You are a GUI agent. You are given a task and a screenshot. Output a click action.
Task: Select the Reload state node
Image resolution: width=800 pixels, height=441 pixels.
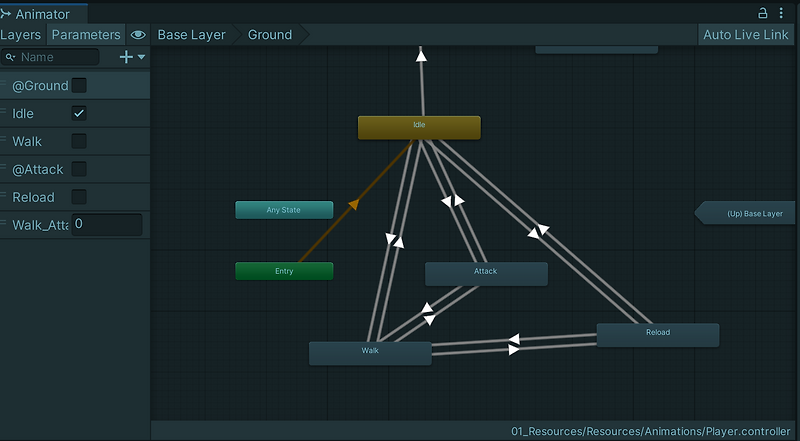[x=658, y=335]
